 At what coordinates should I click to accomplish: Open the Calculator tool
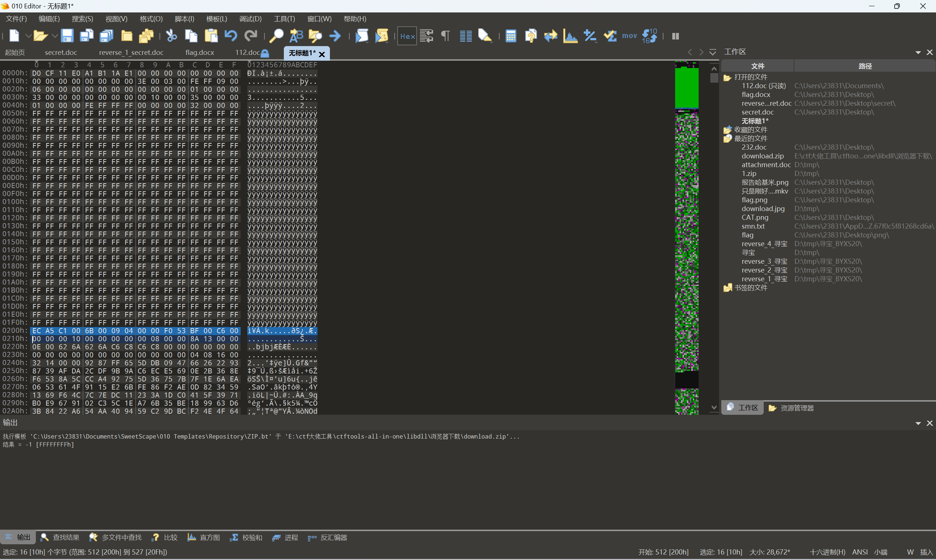(x=511, y=36)
